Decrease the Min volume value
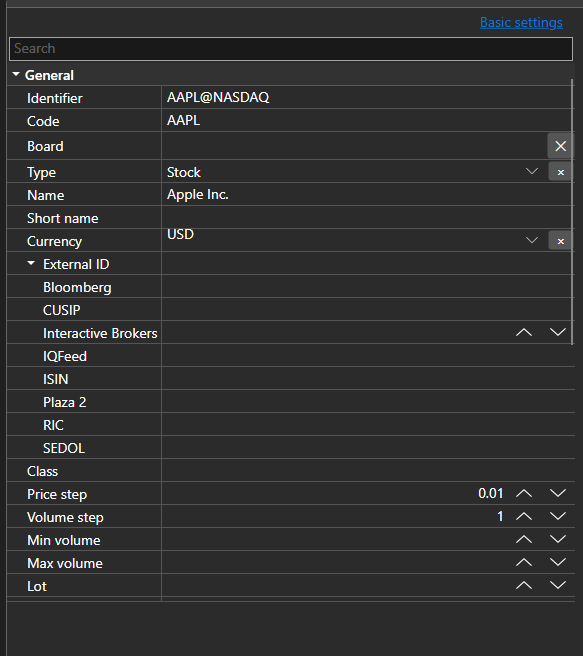Viewport: 583px width, 656px height. pyautogui.click(x=557, y=540)
